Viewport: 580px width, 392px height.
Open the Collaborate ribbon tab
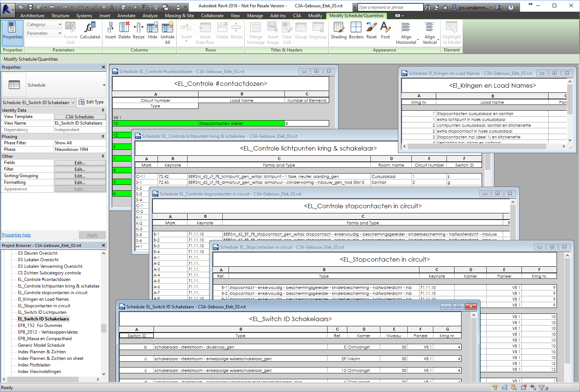pyautogui.click(x=212, y=16)
